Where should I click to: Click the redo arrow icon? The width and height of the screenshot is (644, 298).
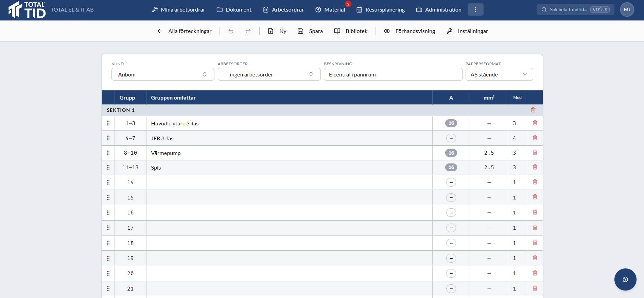(x=248, y=31)
